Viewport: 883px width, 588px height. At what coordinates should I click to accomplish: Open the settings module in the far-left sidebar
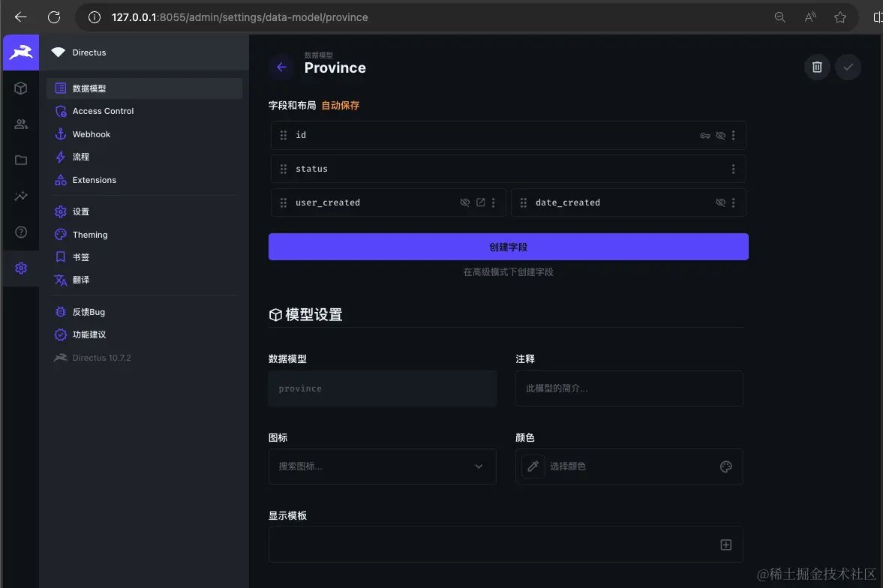tap(21, 268)
